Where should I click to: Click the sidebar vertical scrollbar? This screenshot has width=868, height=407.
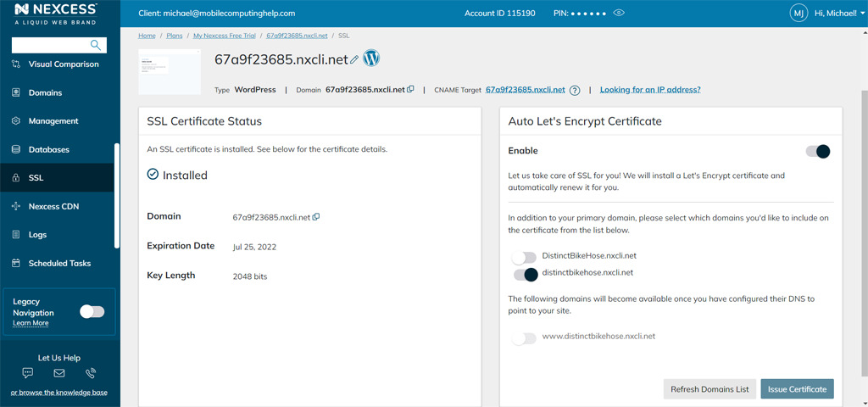(116, 196)
